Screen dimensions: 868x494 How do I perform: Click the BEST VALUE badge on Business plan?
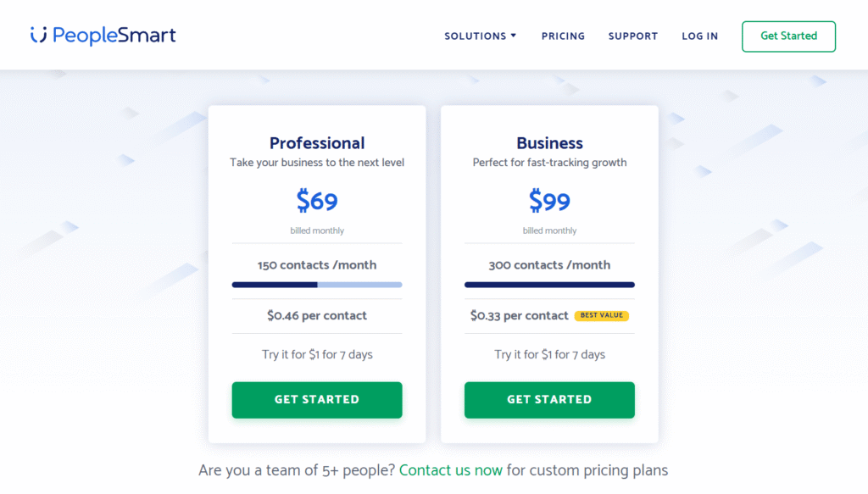[x=601, y=315]
